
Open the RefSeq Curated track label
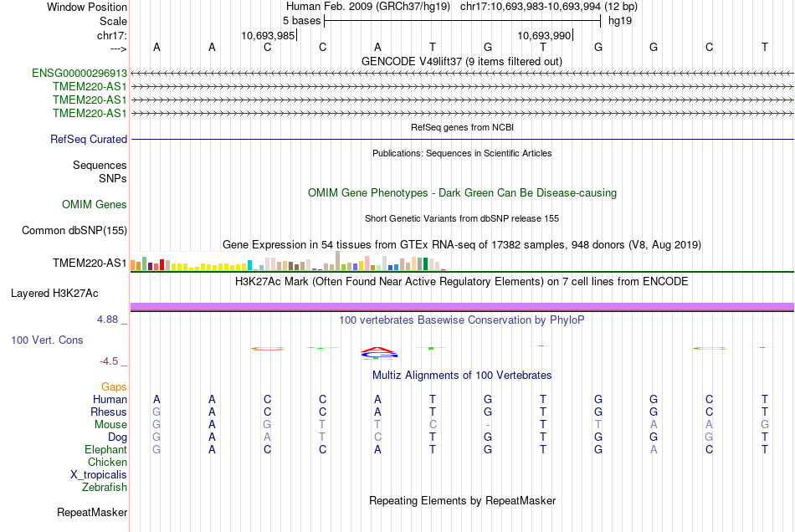tap(89, 139)
